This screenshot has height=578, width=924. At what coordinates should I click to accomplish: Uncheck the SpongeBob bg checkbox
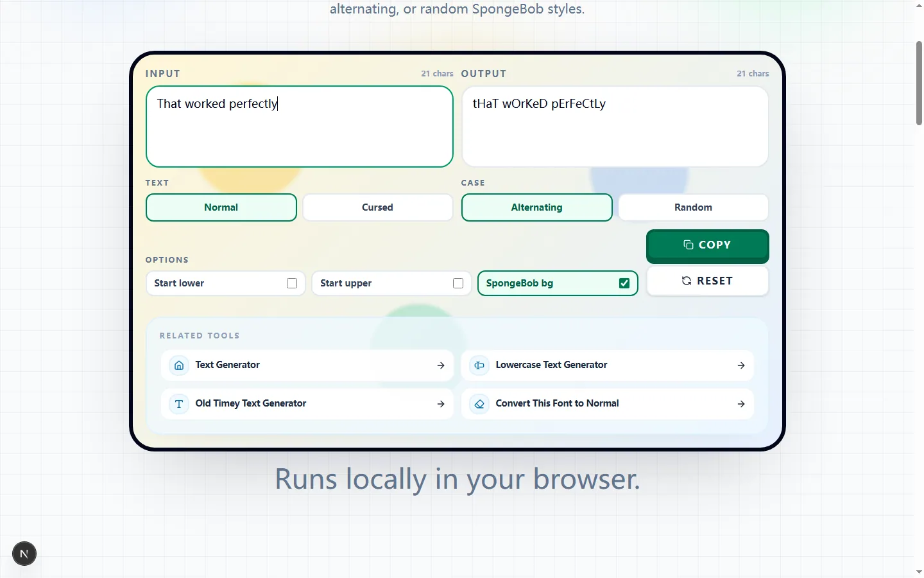point(624,283)
